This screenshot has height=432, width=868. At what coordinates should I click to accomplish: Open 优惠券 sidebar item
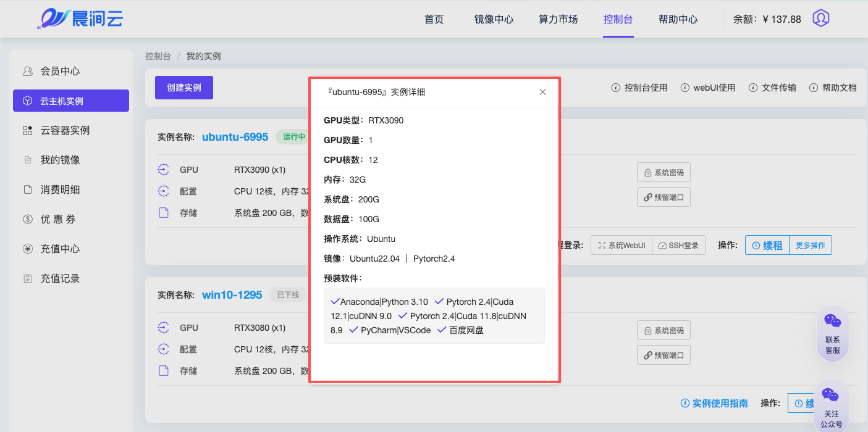tap(57, 219)
